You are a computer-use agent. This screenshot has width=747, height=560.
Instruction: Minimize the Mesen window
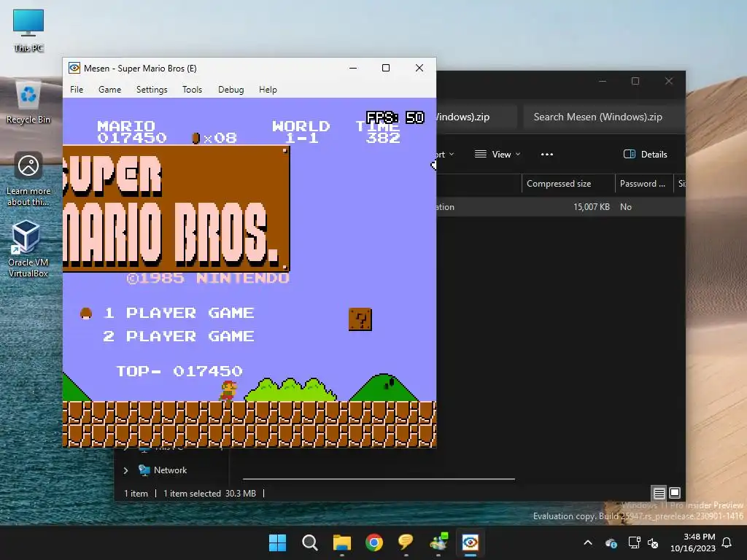tap(353, 68)
